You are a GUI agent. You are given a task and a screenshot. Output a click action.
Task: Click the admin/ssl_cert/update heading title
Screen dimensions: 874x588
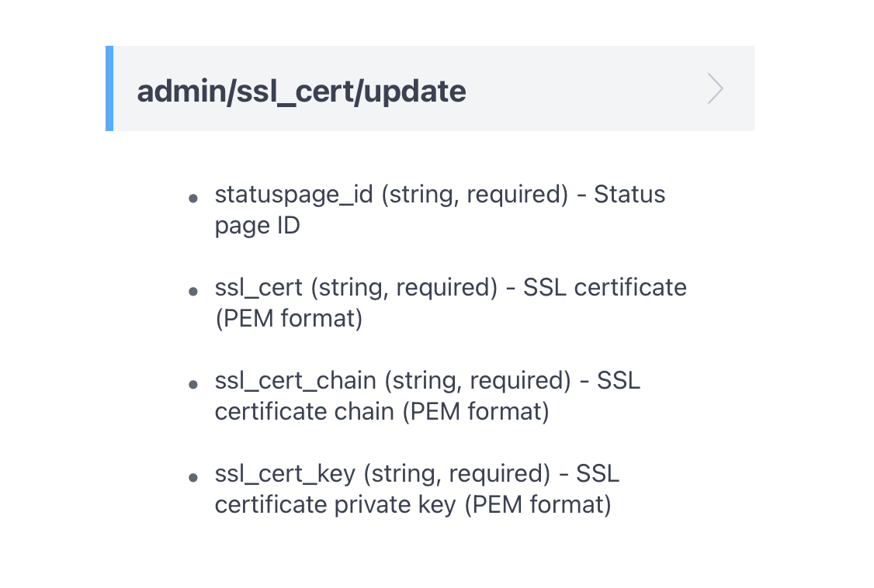point(301,91)
